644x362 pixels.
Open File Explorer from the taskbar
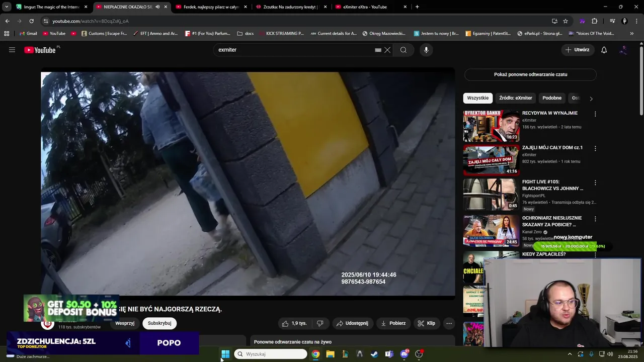[x=330, y=354]
